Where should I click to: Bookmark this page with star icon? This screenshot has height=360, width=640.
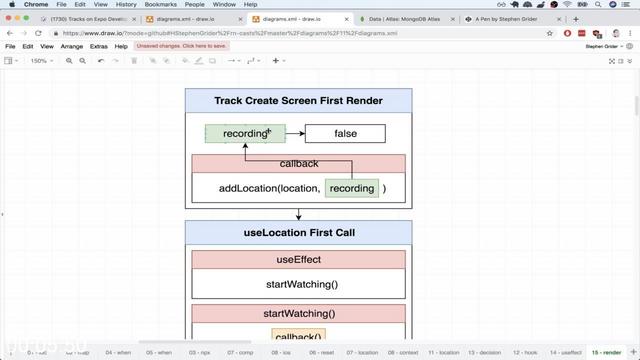[x=550, y=33]
